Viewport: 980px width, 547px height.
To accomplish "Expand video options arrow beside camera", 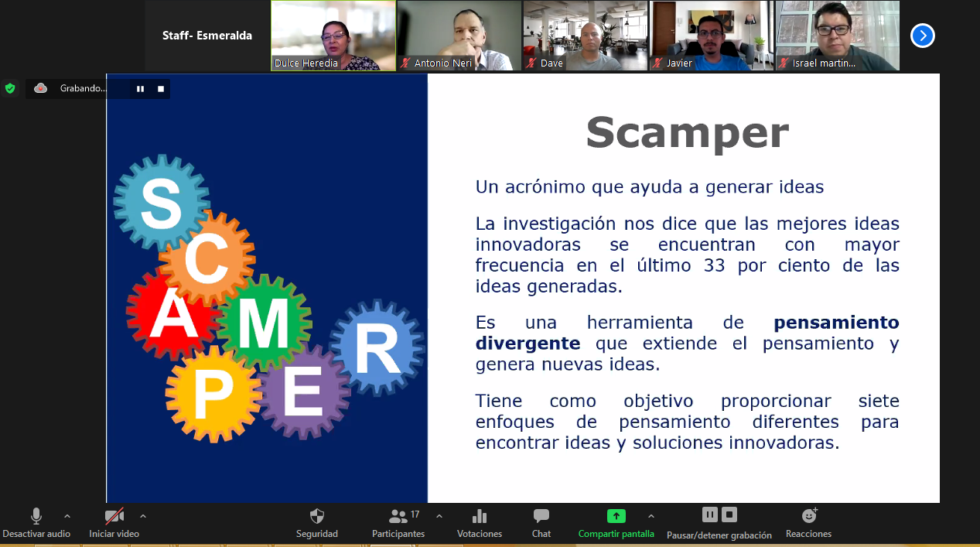I will coord(142,516).
